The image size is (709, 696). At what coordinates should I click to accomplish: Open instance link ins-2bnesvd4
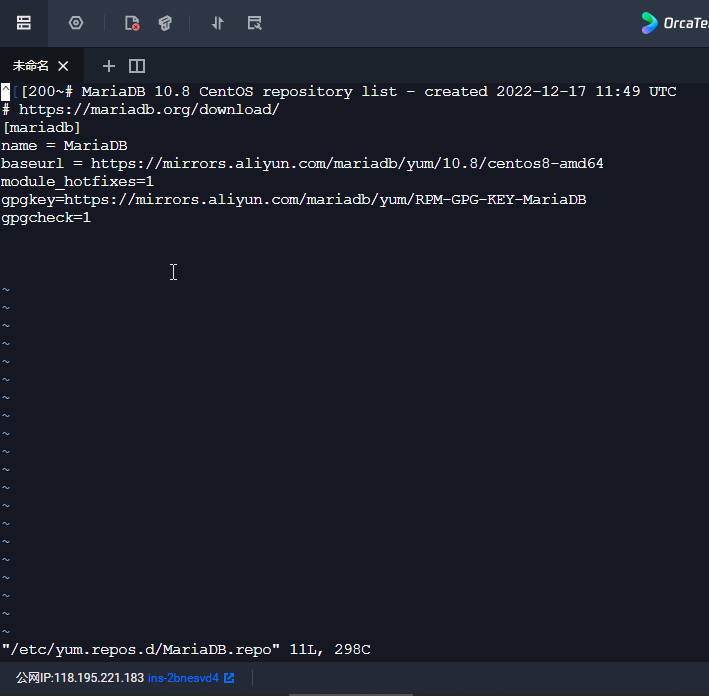click(x=183, y=678)
